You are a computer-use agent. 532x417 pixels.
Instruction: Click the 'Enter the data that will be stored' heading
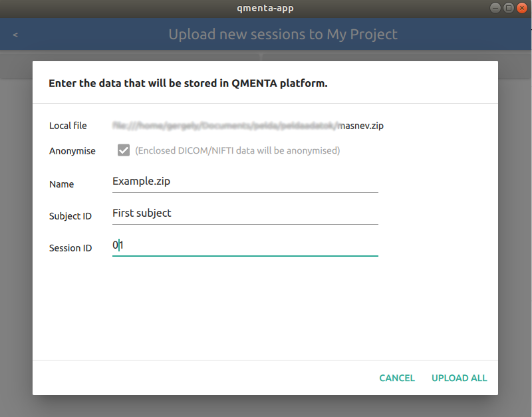188,83
